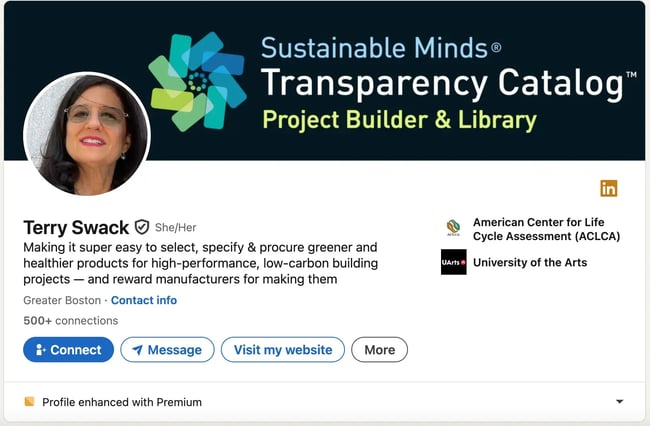Expand the Profile enhanced with Premium arrow
The image size is (650, 426).
point(619,402)
